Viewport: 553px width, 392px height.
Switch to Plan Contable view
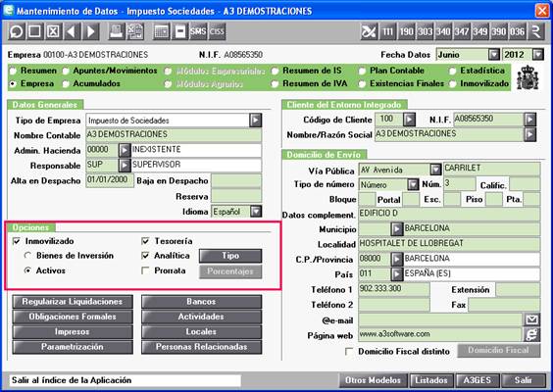[x=362, y=71]
